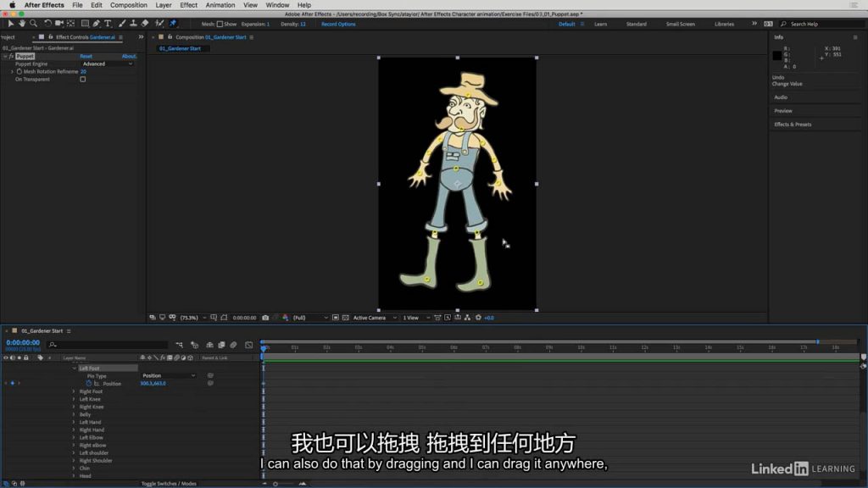
Task: Expand the Belly pin group
Action: [74, 414]
